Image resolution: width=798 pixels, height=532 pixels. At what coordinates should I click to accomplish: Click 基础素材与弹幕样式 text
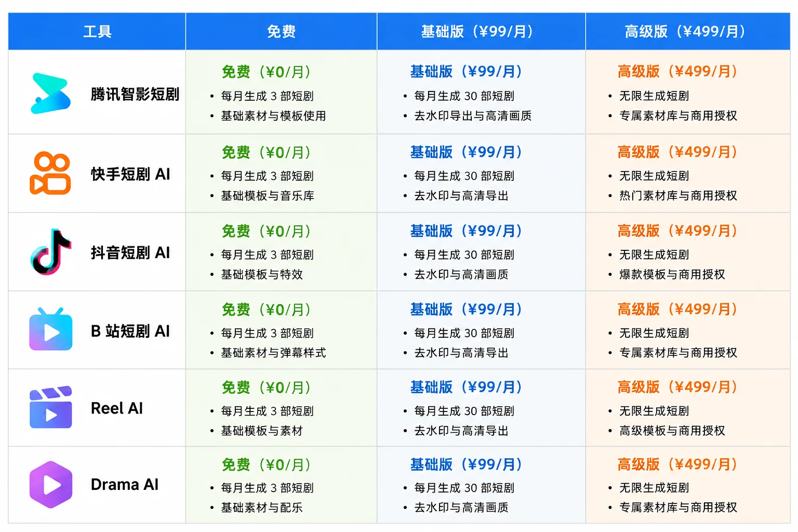click(x=273, y=353)
